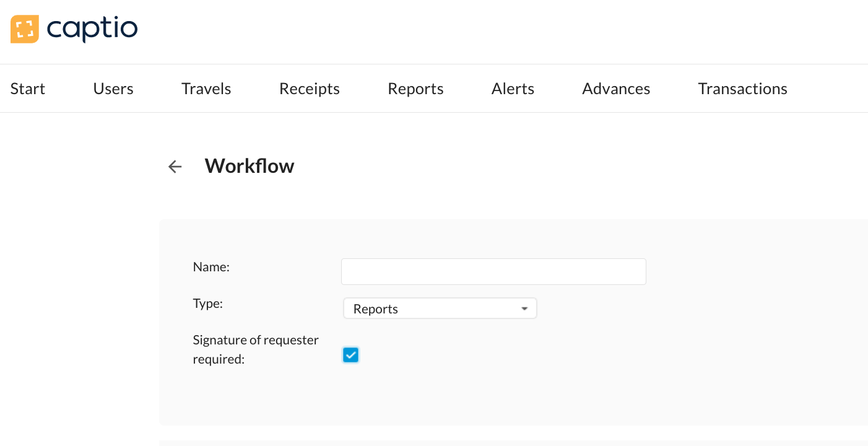Open the Type dropdown showing Reports
Screen dimensions: 868x446
440,308
